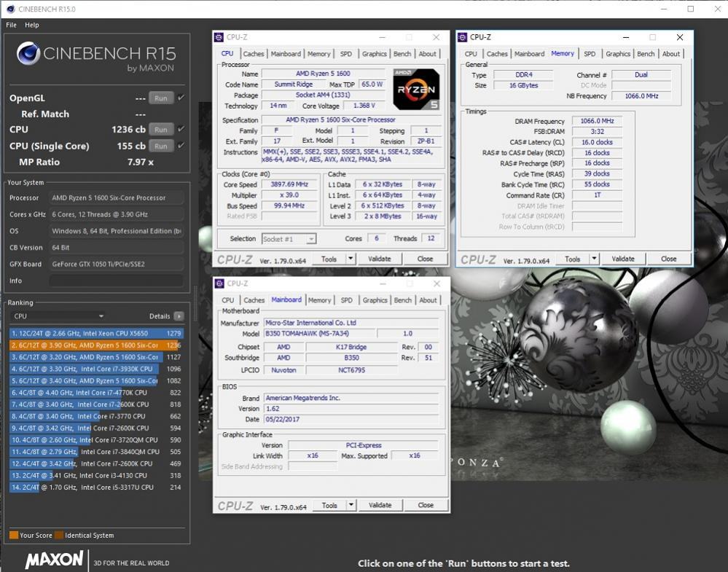Viewport: 728px width, 572px height.
Task: Open Tools dropdown arrow in CPU window
Action: coord(351,259)
